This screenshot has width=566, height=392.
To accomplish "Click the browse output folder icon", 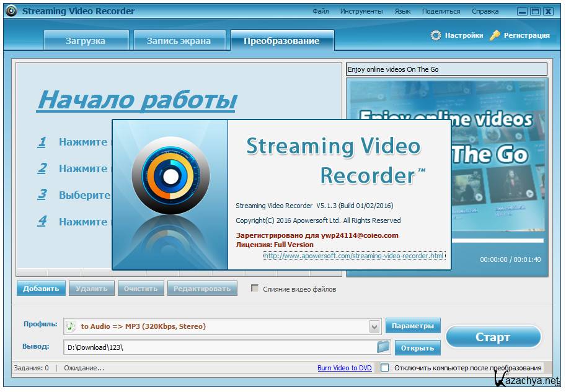I will [x=383, y=347].
